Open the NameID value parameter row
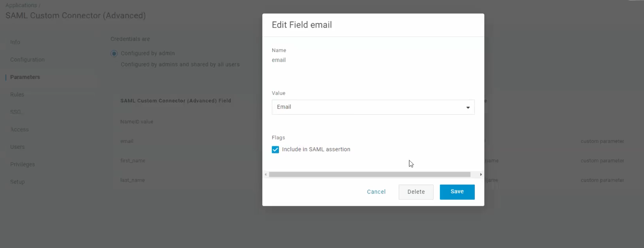The height and width of the screenshot is (248, 644). pyautogui.click(x=137, y=122)
